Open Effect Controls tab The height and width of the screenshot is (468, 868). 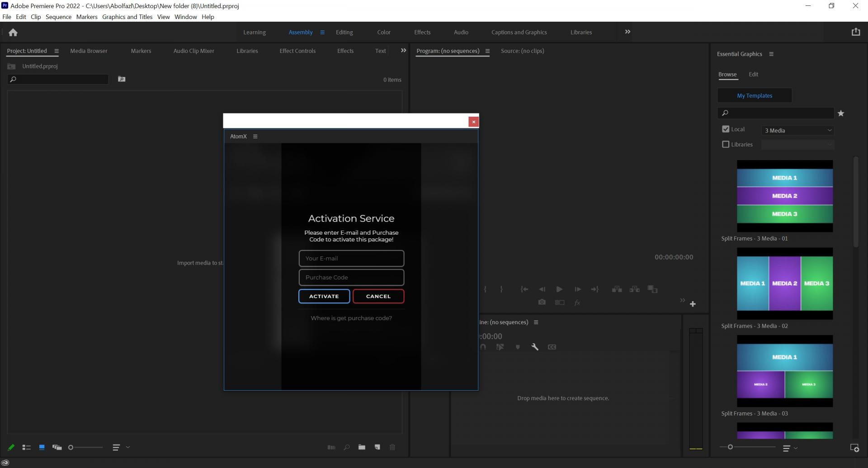point(297,51)
